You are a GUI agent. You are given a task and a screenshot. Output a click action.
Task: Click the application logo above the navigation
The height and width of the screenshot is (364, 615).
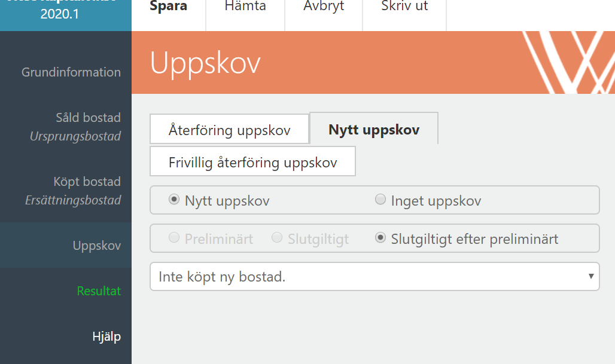point(66,12)
